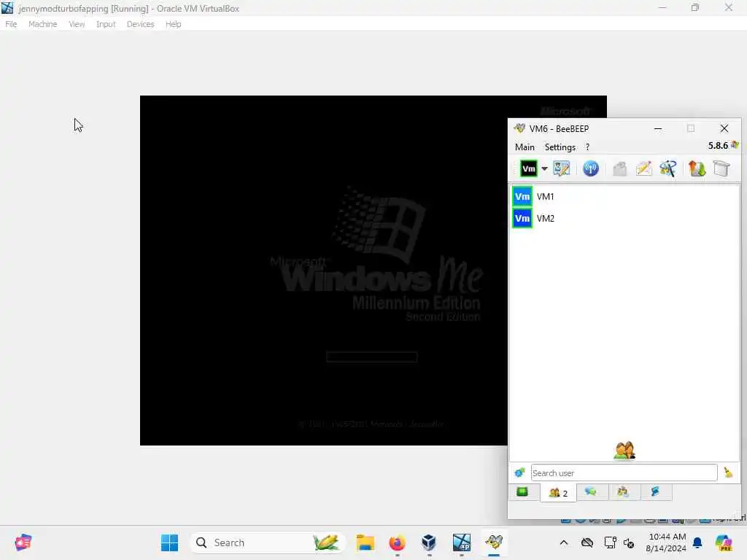The image size is (747, 560).
Task: Minimize the VirtualBox window
Action: (662, 7)
